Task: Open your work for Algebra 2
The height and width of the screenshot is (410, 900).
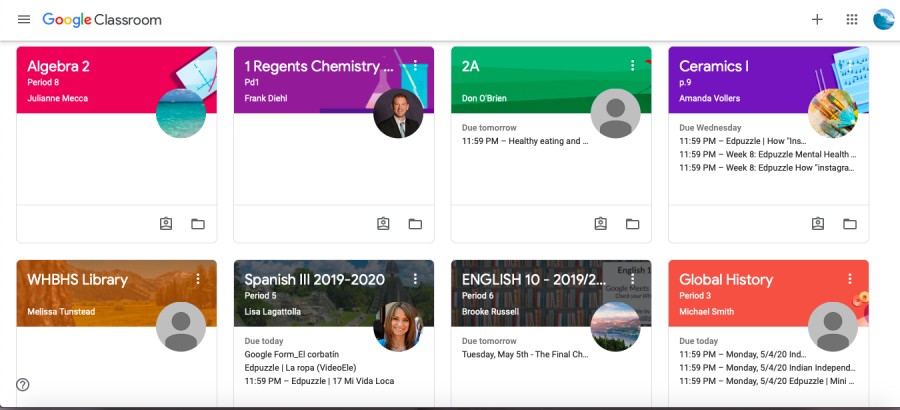Action: point(166,224)
